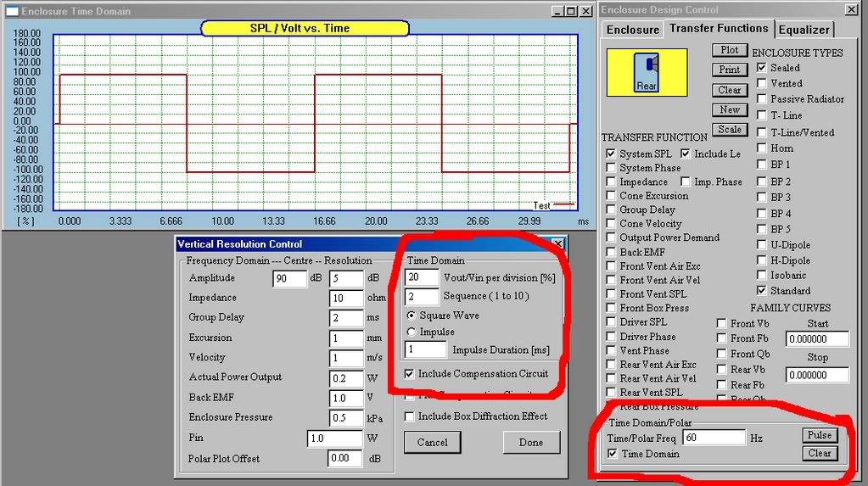This screenshot has width=868, height=486.
Task: Click the Sequence (1 to 10) field
Action: [x=422, y=297]
